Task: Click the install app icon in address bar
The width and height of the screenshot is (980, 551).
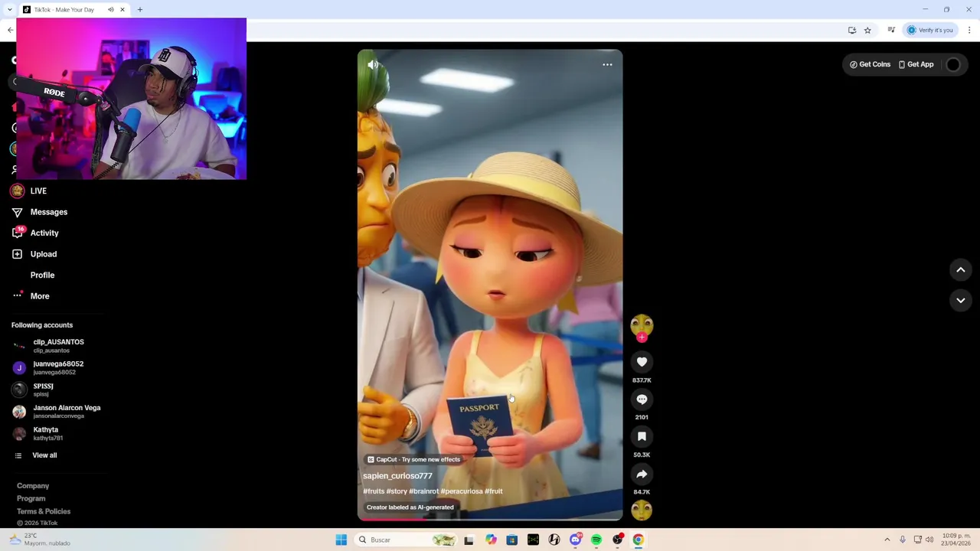Action: point(851,30)
